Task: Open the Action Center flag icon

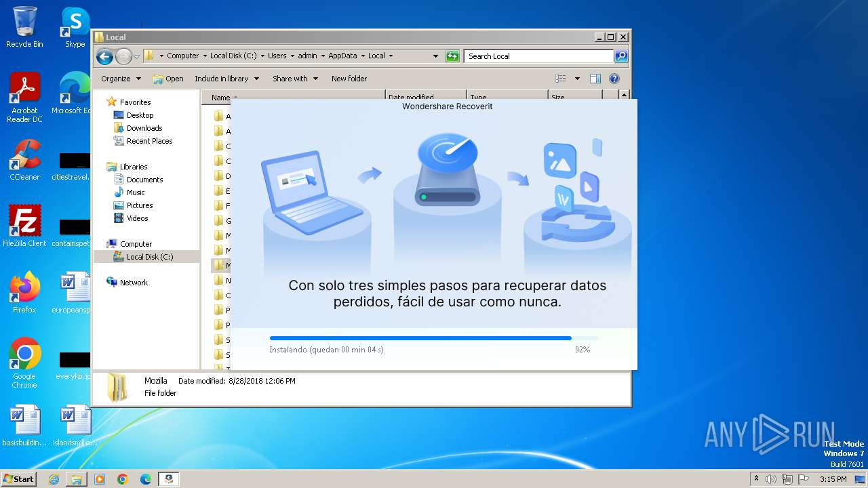Action: coord(804,479)
